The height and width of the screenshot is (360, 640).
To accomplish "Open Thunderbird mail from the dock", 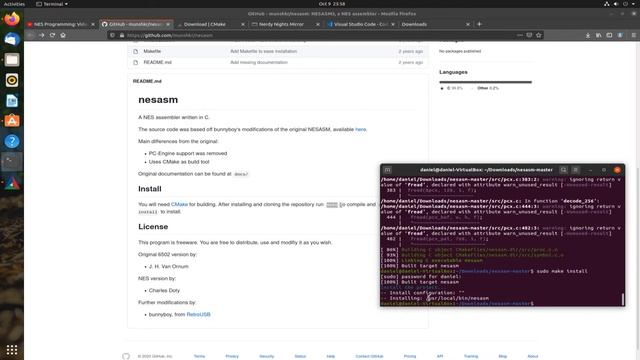I will click(12, 39).
